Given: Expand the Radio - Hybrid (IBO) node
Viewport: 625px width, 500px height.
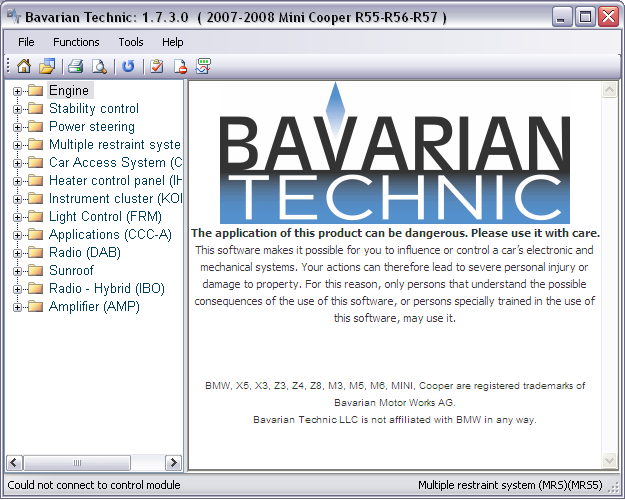Looking at the screenshot, I should (x=17, y=289).
